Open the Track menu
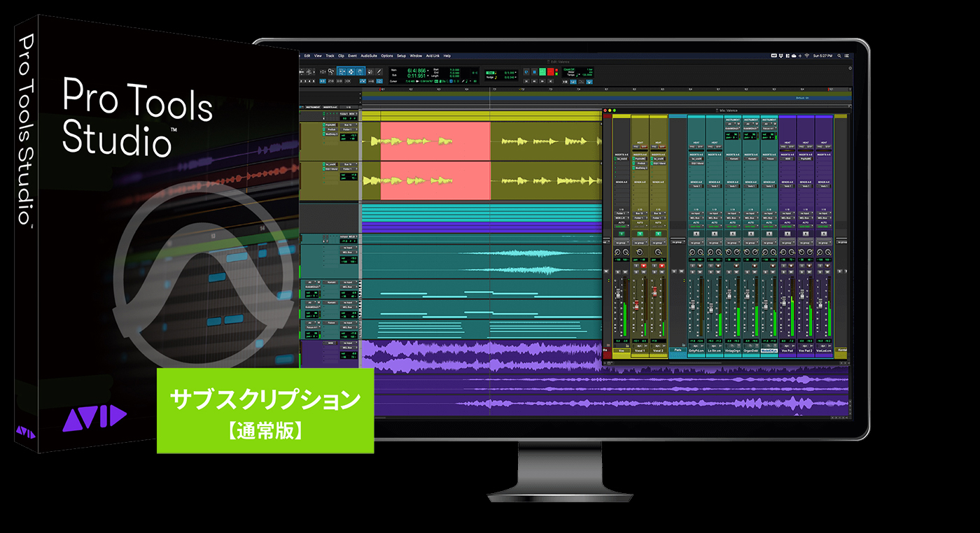The height and width of the screenshot is (533, 980). 330,56
